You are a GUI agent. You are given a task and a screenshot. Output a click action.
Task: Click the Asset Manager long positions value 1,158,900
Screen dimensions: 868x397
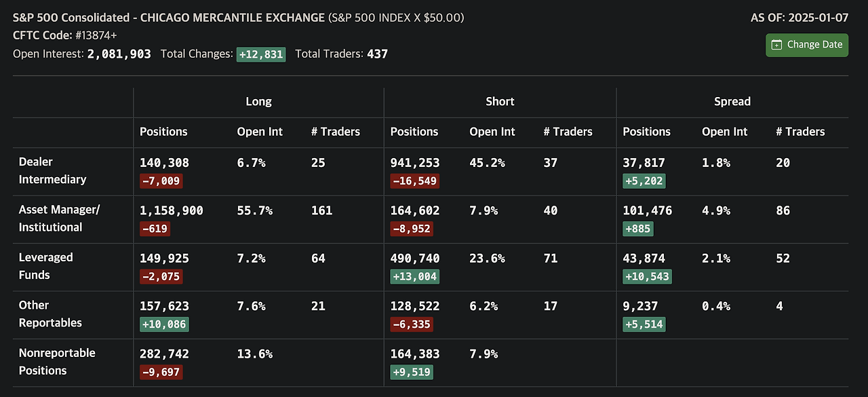(x=172, y=210)
